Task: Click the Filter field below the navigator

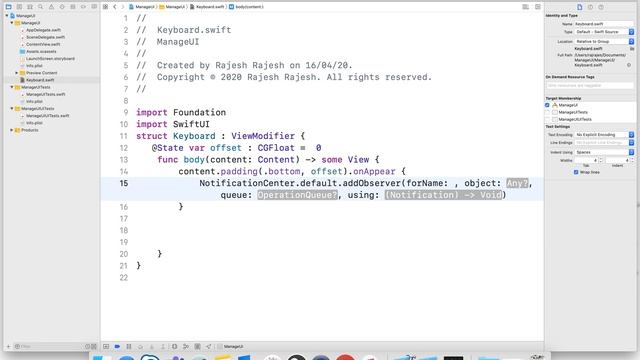Action: tap(49, 347)
